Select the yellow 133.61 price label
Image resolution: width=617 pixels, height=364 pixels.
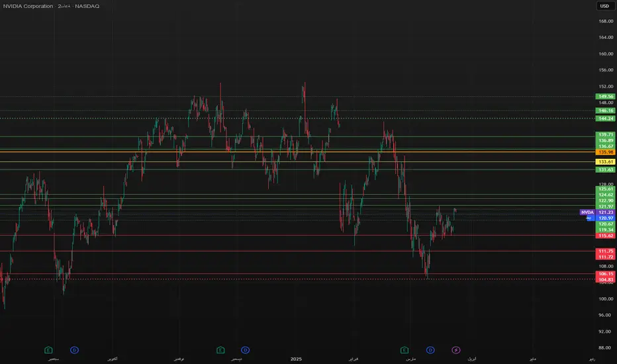click(x=606, y=161)
